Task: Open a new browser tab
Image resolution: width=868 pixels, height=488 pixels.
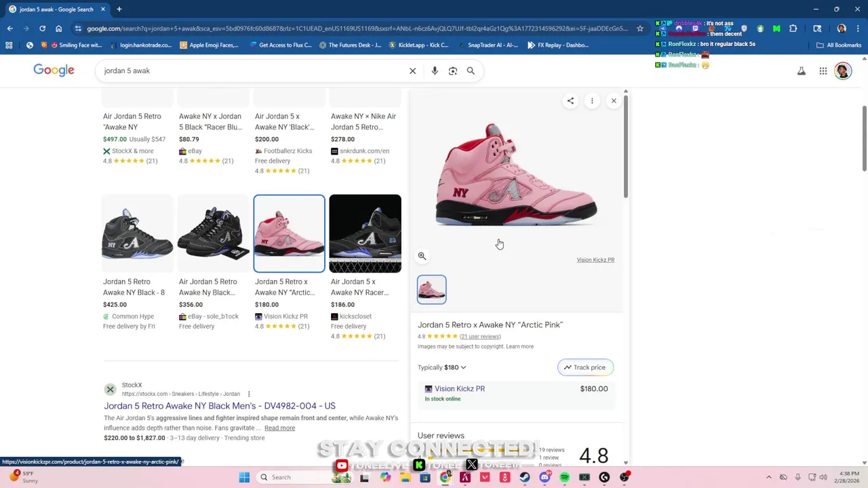Action: coord(119,9)
